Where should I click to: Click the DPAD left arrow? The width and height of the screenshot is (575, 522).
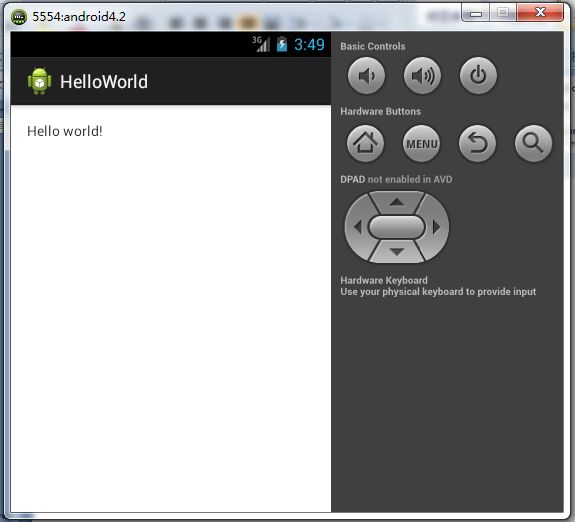pos(358,227)
